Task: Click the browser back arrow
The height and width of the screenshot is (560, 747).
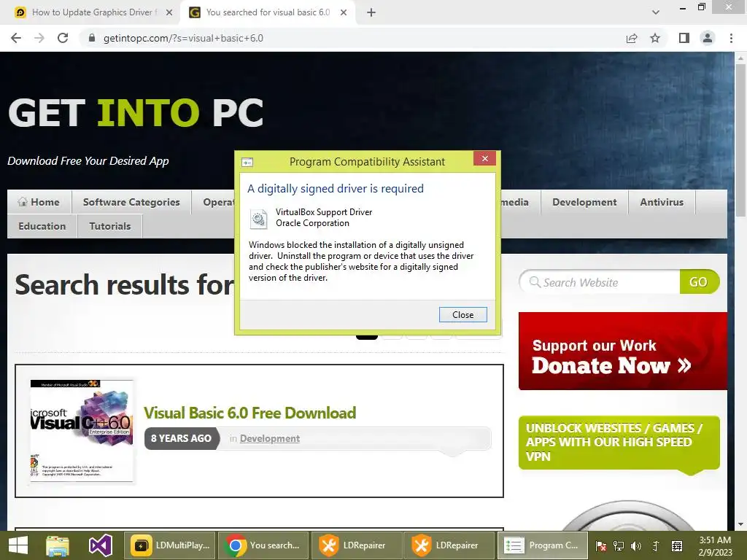Action: (x=16, y=38)
